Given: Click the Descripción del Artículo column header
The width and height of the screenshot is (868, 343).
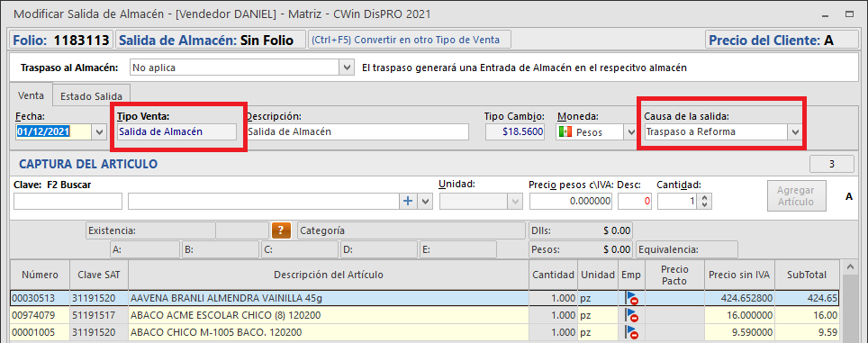Looking at the screenshot, I should [x=329, y=275].
